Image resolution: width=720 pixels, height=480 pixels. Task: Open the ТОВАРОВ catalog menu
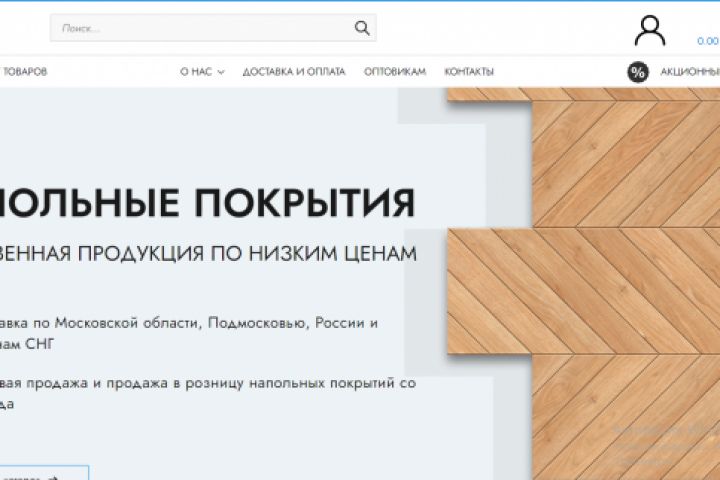point(23,72)
